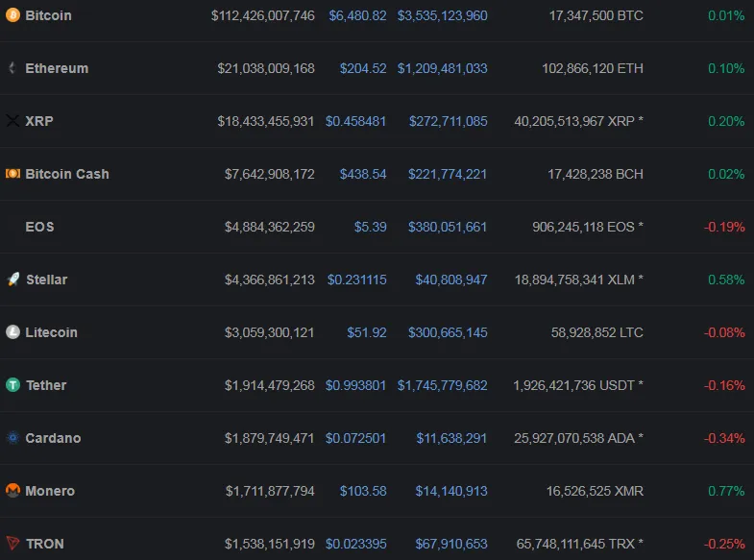This screenshot has height=560, width=754.
Task: Click the grey Litecoin logo icon
Action: coord(12,332)
